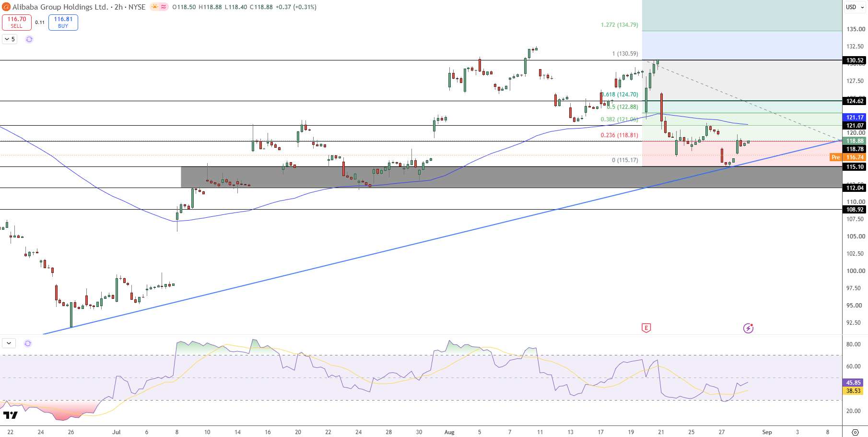Click the 1 (130.59) Fibonacci label
This screenshot has width=868, height=437.
[625, 54]
